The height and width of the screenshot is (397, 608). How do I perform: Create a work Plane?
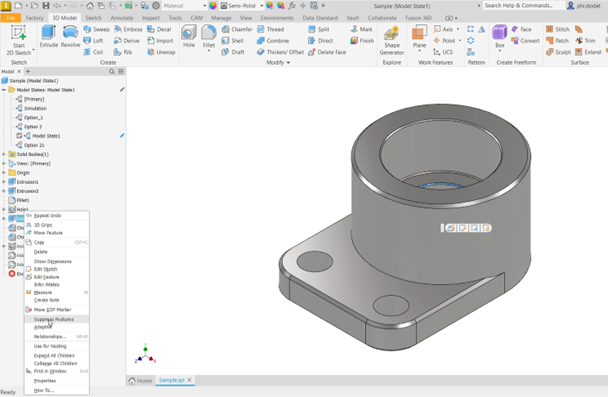coord(419,38)
